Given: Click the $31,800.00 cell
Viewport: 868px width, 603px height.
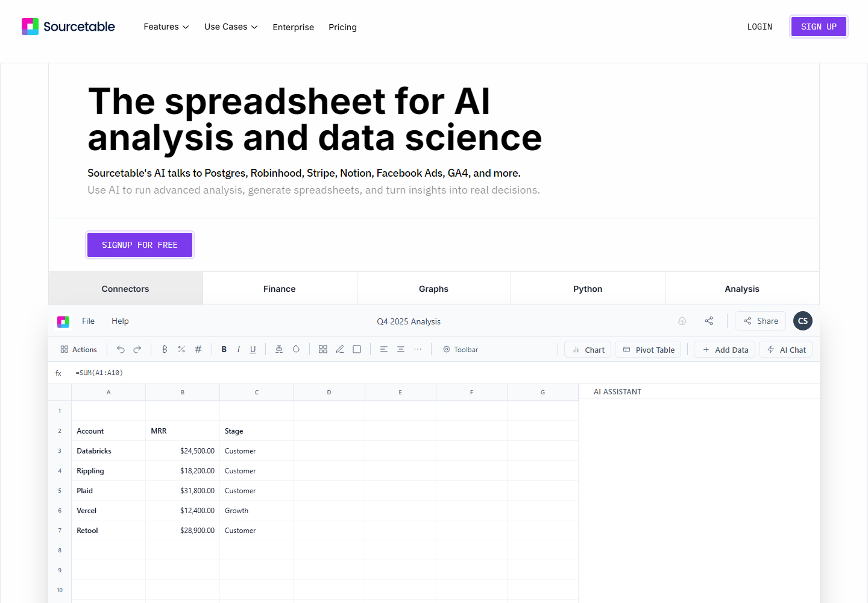Looking at the screenshot, I should click(x=183, y=491).
